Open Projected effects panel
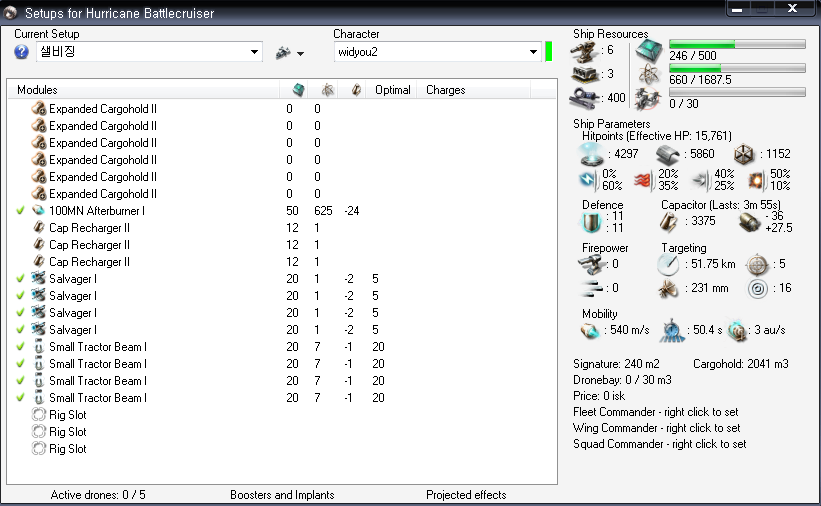Viewport: 821px width, 506px height. pyautogui.click(x=466, y=495)
